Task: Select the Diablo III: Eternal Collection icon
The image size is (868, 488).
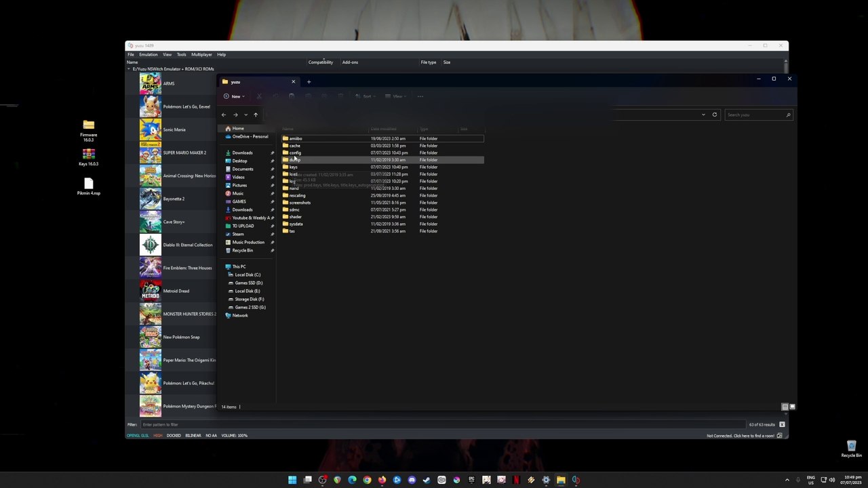Action: [x=150, y=245]
